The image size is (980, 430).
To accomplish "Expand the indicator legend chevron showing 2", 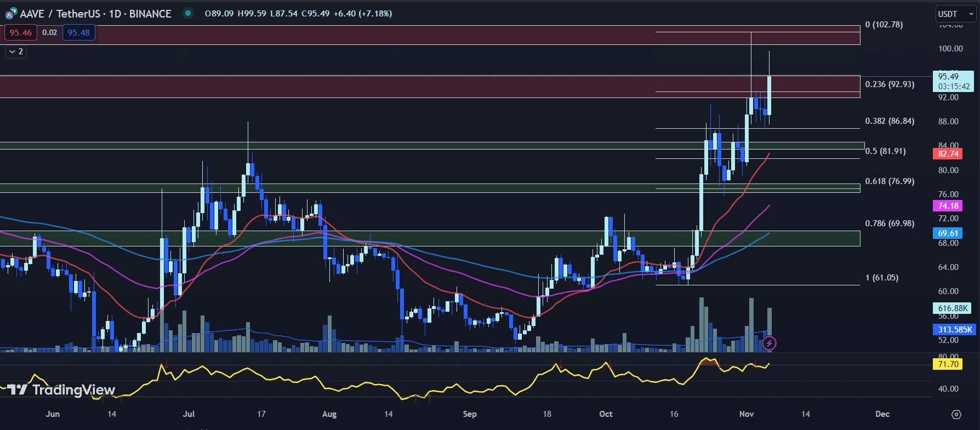I will (16, 51).
